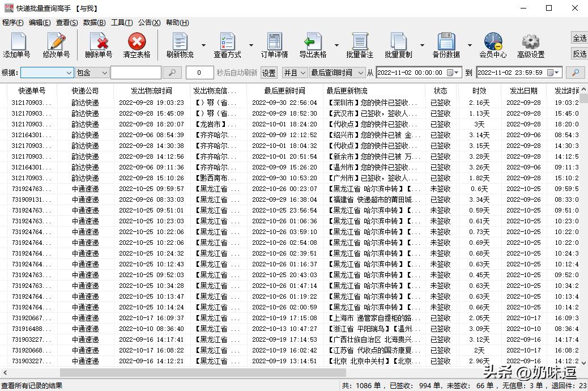Open the 最后查询时间 dropdown
The height and width of the screenshot is (391, 588).
tap(337, 73)
